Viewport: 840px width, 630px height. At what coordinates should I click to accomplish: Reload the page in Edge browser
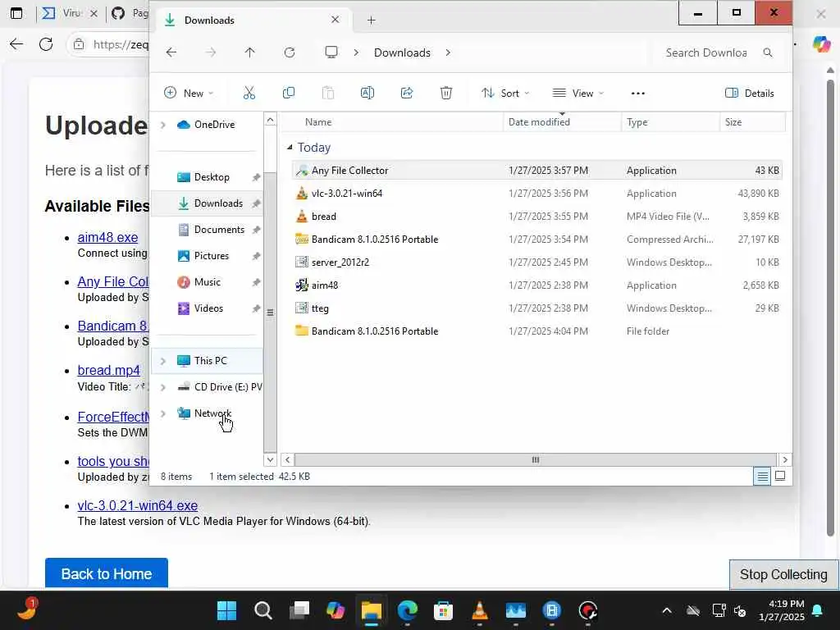pos(46,44)
